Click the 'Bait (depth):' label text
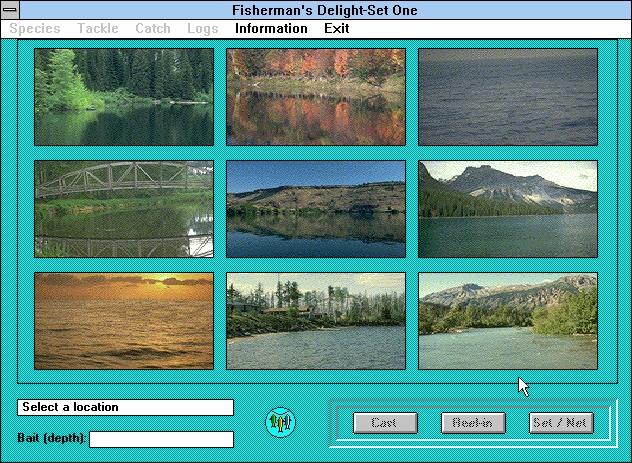Image resolution: width=632 pixels, height=463 pixels. (51, 438)
